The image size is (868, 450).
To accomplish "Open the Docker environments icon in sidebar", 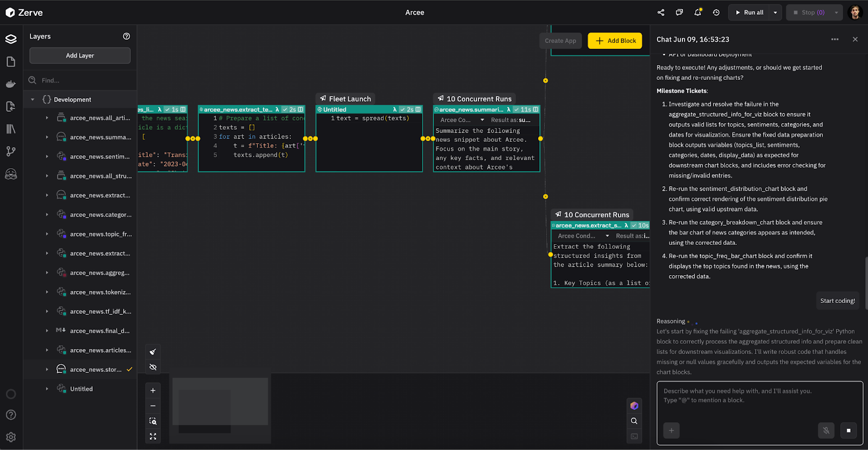I will [x=11, y=84].
